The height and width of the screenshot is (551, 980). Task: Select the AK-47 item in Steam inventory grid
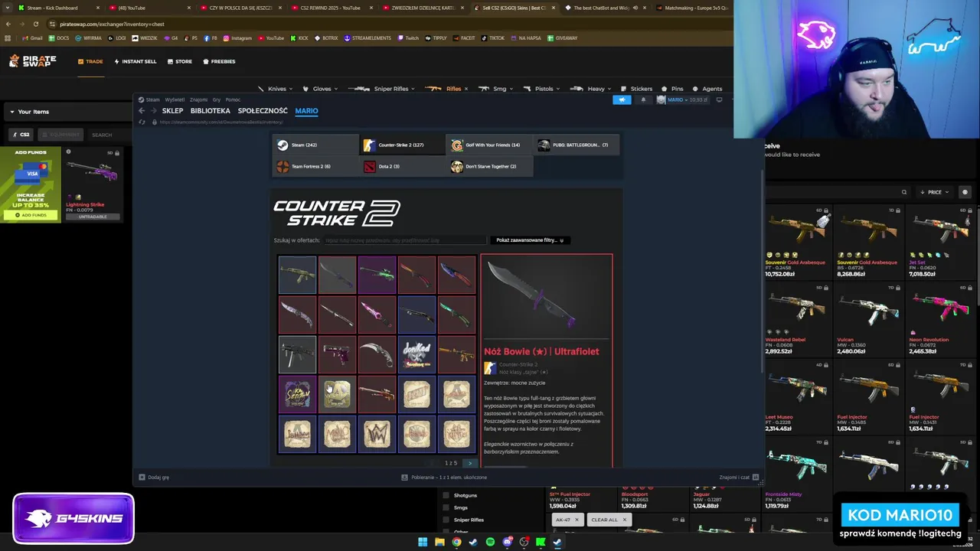click(297, 275)
